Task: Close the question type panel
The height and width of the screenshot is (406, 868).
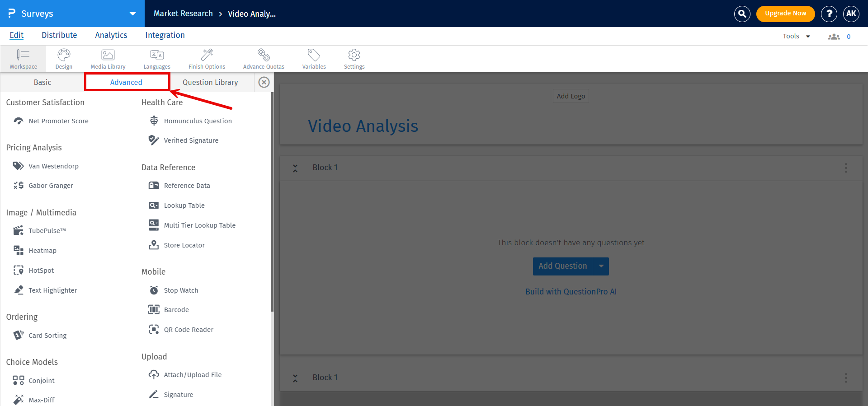Action: 264,82
